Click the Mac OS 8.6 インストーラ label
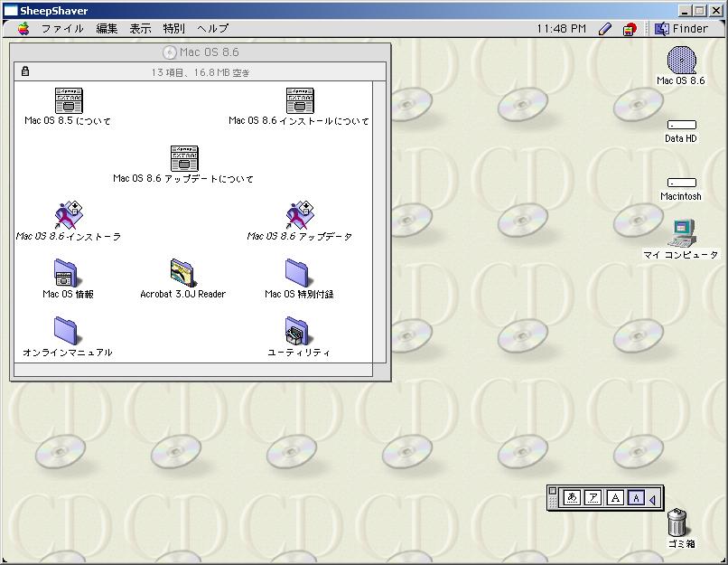The width and height of the screenshot is (728, 565). (69, 237)
